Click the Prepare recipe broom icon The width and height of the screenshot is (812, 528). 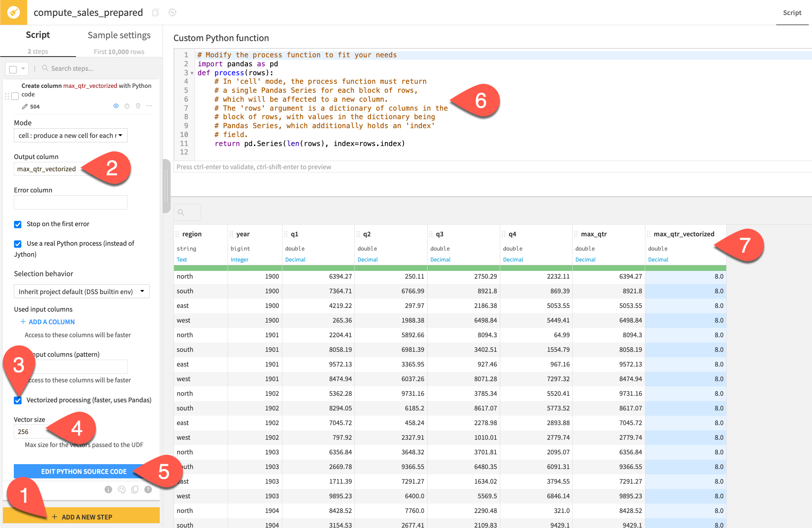click(x=13, y=12)
